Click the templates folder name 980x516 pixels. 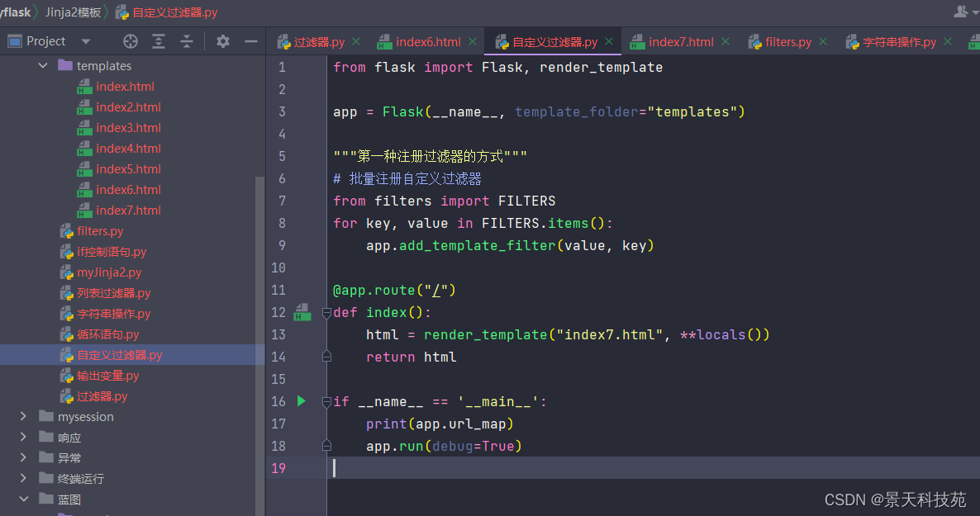pyautogui.click(x=104, y=65)
